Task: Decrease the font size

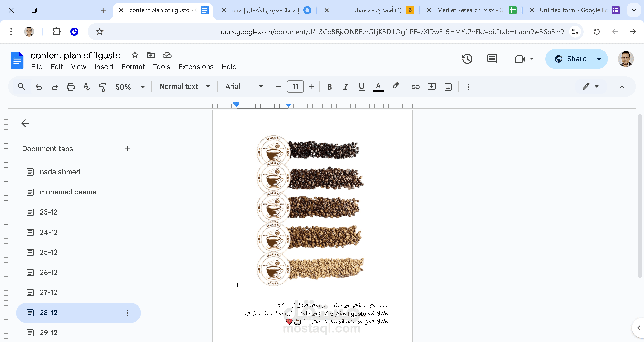Action: (279, 87)
